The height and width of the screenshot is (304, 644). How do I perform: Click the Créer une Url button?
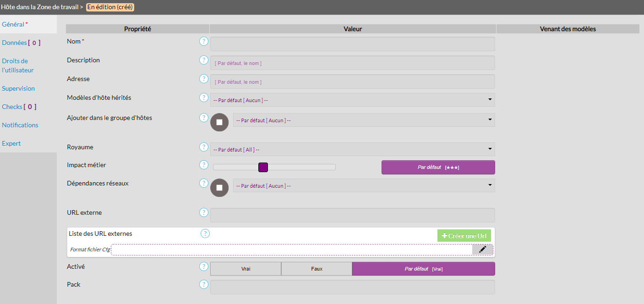(x=464, y=235)
